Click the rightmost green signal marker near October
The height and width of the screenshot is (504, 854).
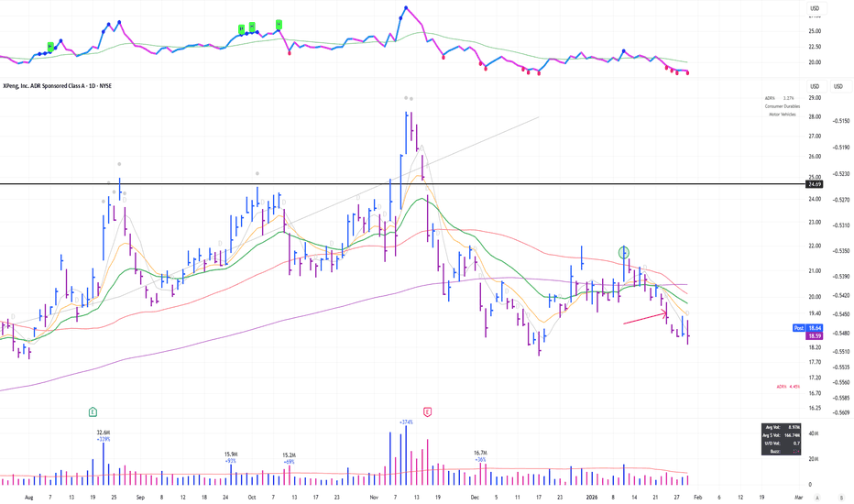click(x=279, y=25)
